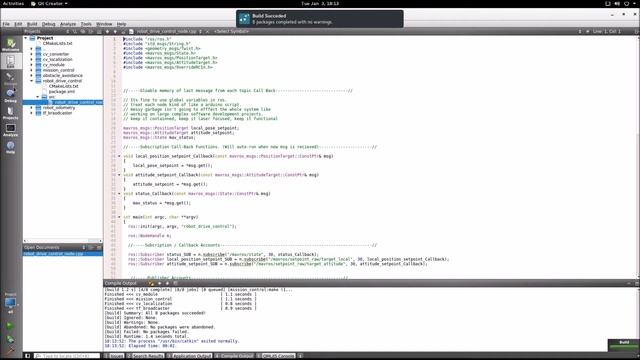This screenshot has height=360, width=640.
Task: Open the Analyze mode
Action: [11, 130]
